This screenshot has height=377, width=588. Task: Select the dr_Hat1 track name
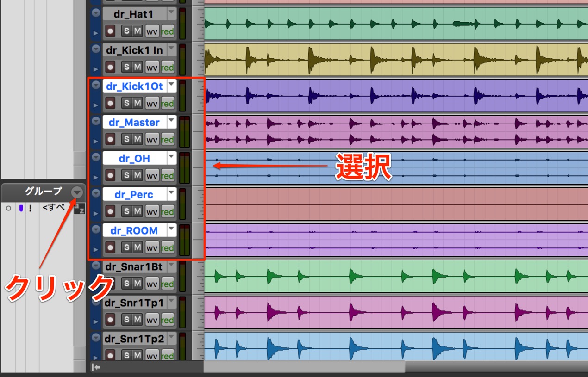tap(134, 14)
